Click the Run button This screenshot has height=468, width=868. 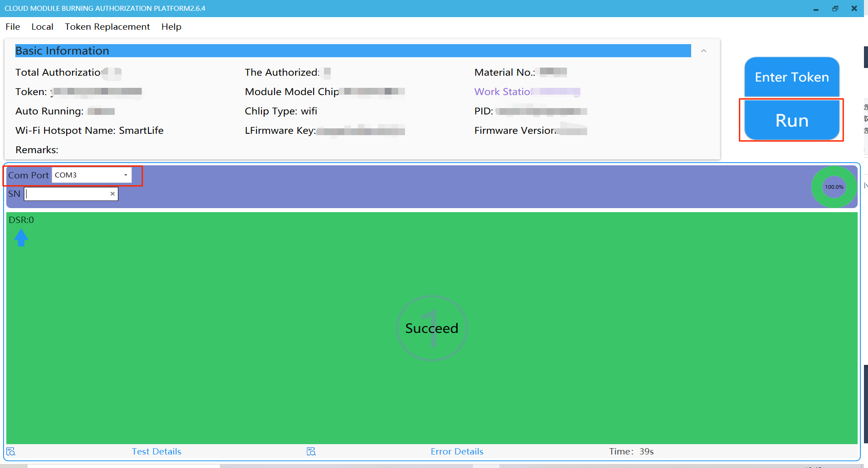[x=791, y=120]
